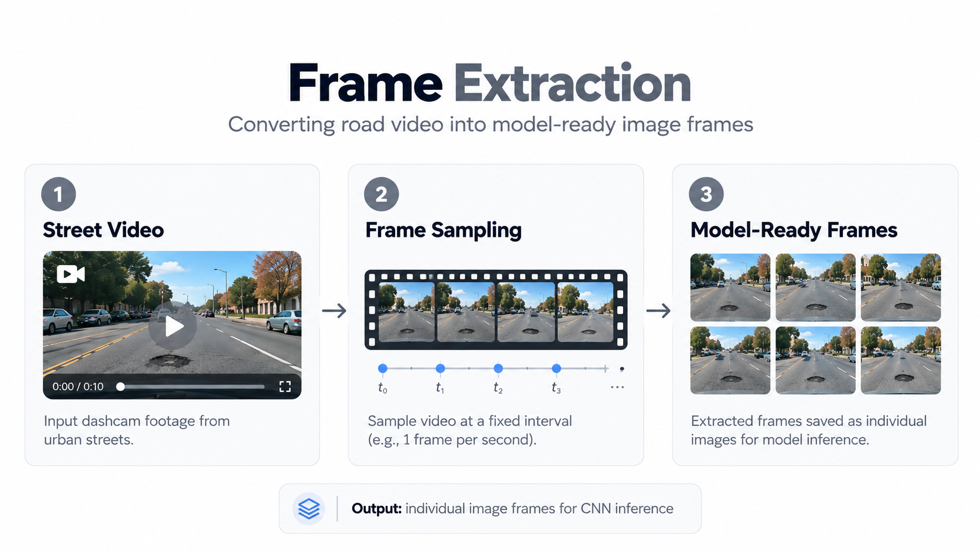
Task: Select the t0 timeline marker dot
Action: click(383, 368)
